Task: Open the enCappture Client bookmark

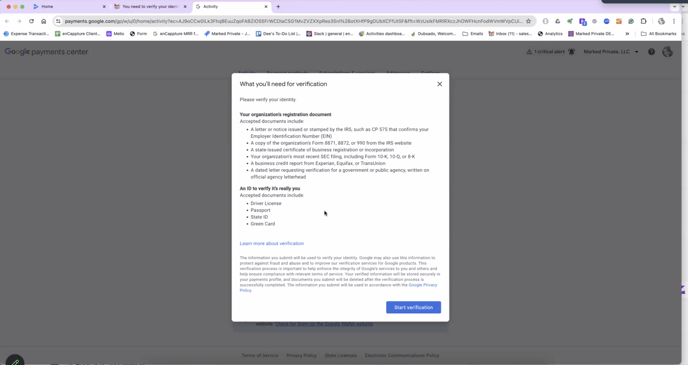Action: [78, 34]
